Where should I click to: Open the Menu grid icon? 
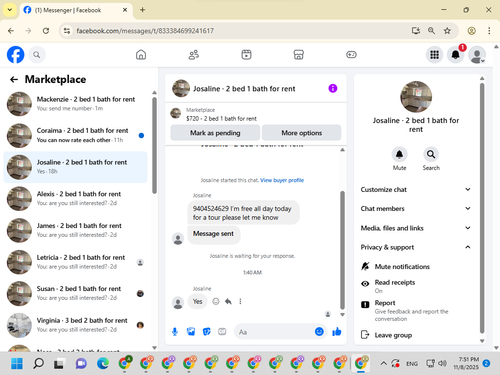(x=434, y=55)
